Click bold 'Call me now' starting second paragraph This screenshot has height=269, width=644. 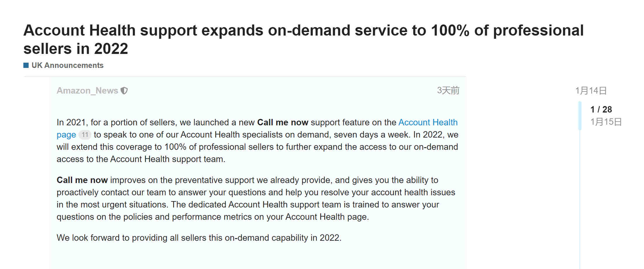[82, 180]
